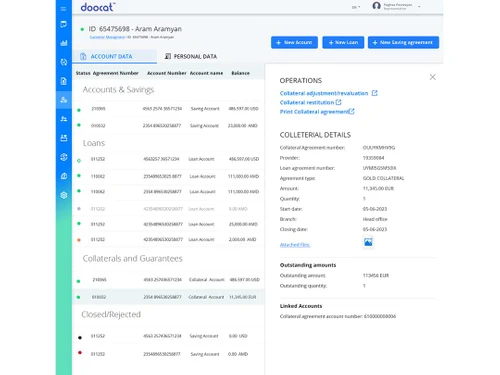Click the currency exchange sidebar icon

coord(64,157)
